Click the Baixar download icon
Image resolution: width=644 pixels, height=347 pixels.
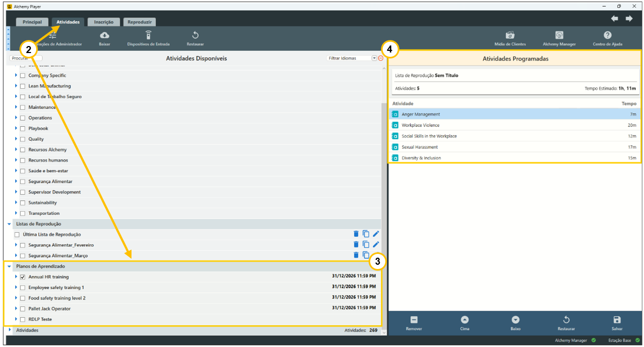point(104,36)
